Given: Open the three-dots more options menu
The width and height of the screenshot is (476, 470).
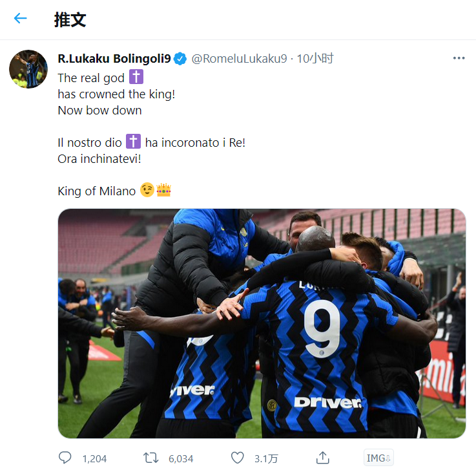Looking at the screenshot, I should coord(459,58).
